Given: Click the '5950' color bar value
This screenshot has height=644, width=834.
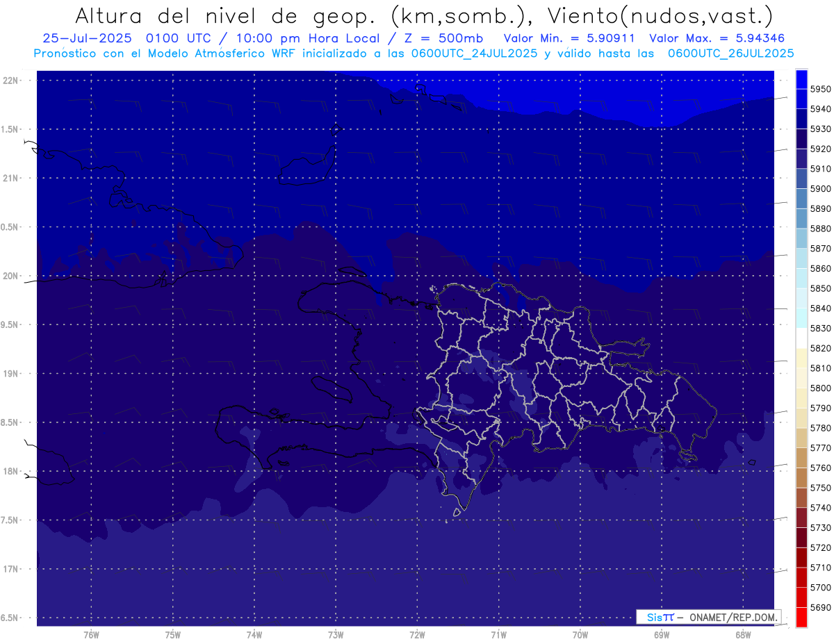Looking at the screenshot, I should pos(820,89).
